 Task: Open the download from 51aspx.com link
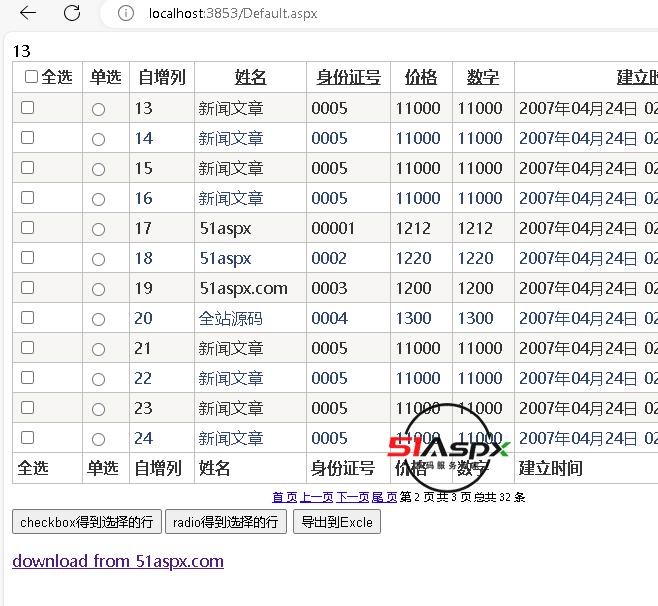pos(118,561)
